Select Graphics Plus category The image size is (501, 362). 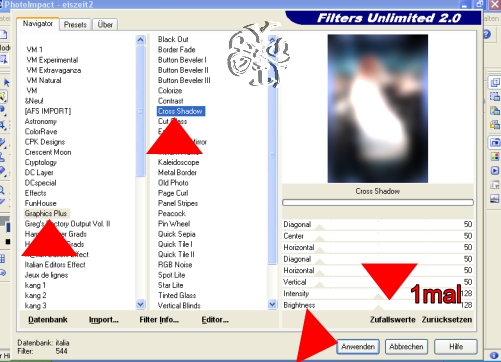pos(46,213)
